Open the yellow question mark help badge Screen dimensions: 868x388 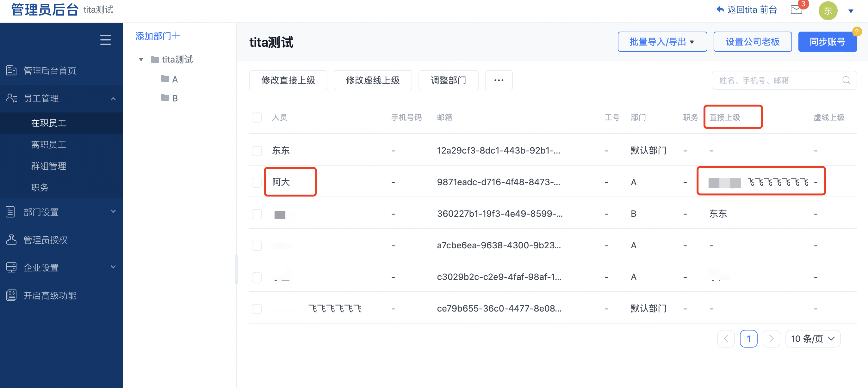tap(857, 32)
